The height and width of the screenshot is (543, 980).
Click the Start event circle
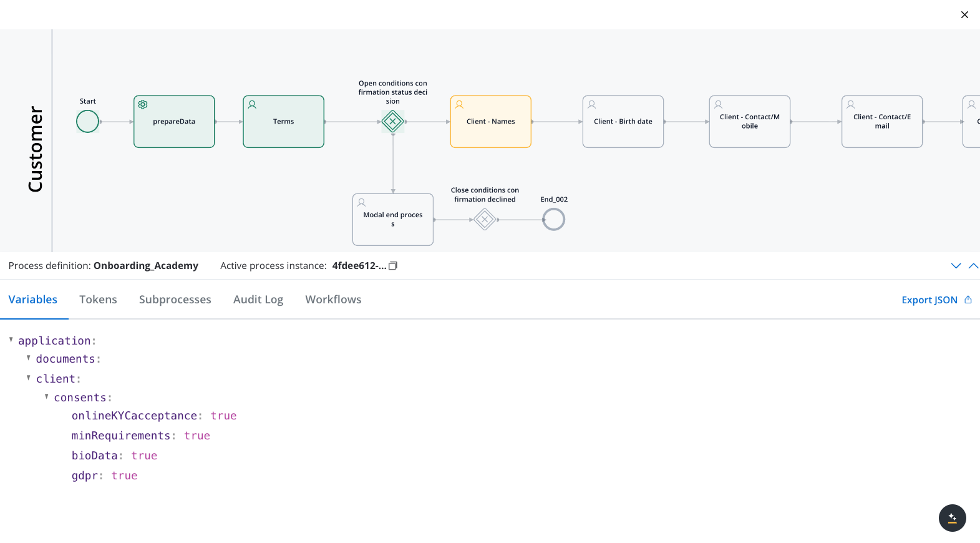[87, 121]
